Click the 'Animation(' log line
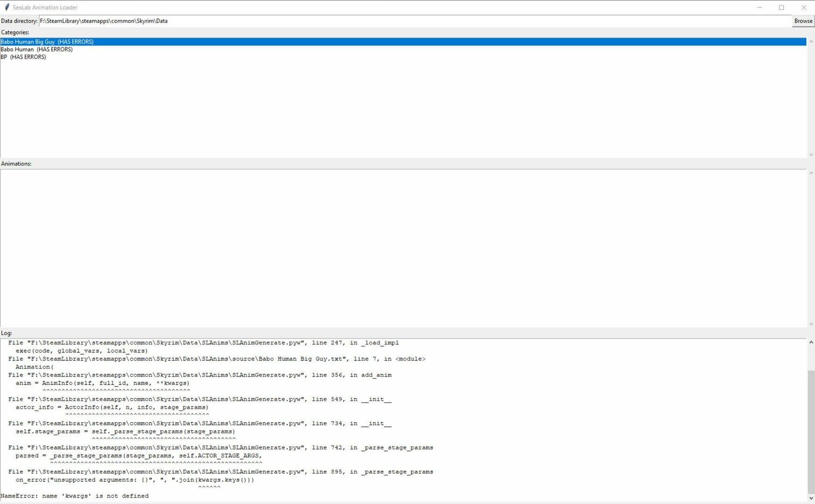 click(35, 367)
